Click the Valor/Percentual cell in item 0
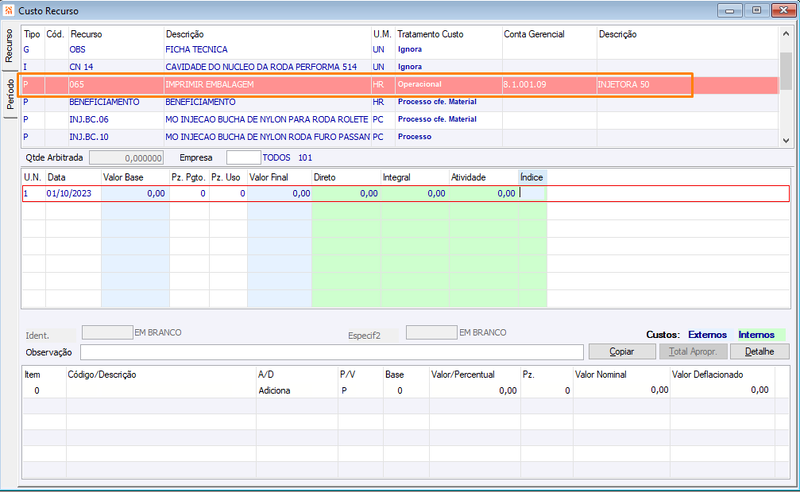Viewport: 800px width, 493px height. tap(474, 390)
